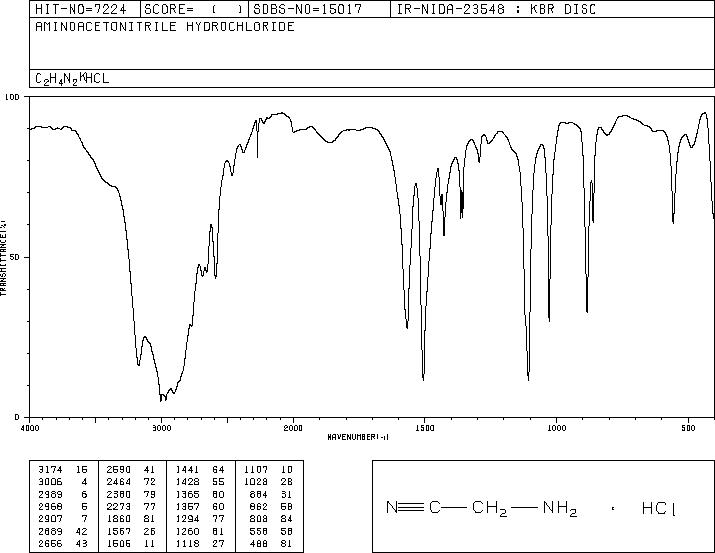
Task: Click peak table entry 2464
Action: [x=119, y=482]
